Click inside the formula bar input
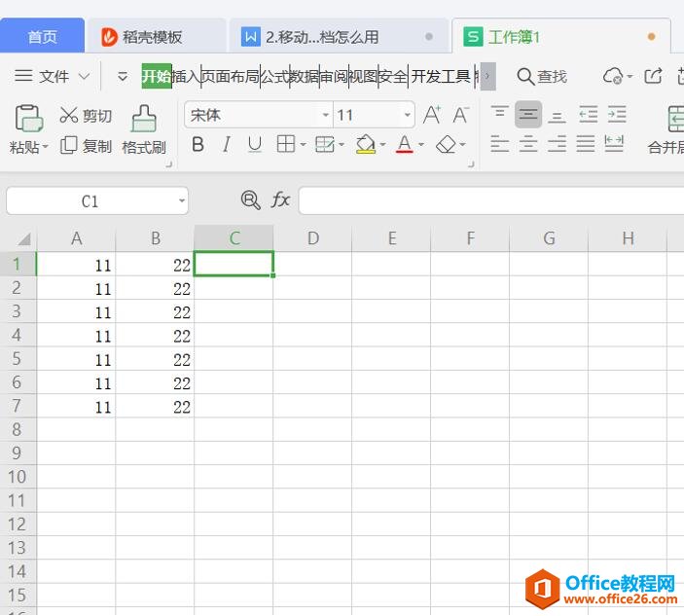Screen dimensions: 684x616 point(491,201)
